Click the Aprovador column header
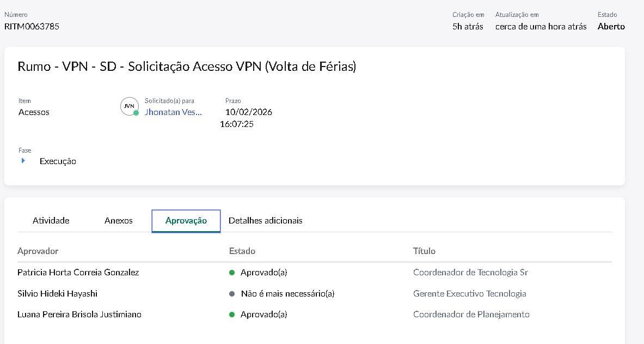Screen dimensions: 644x344 (x=38, y=251)
